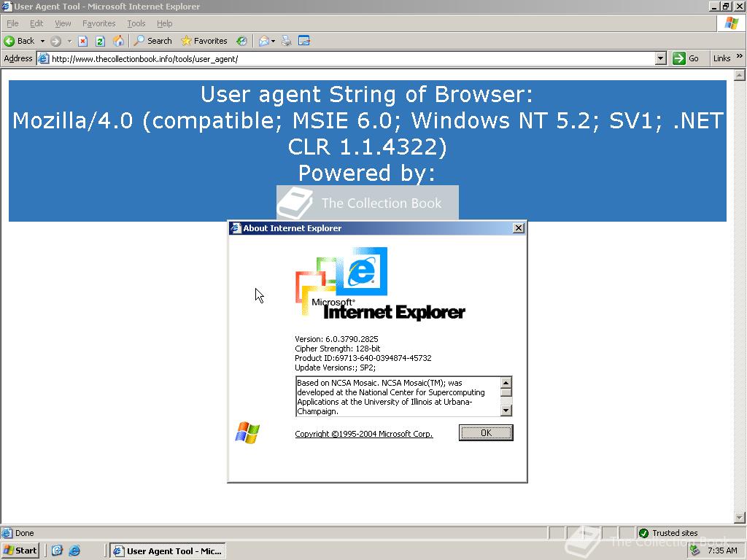Click the User agent String of Browser heading
Screen dimensions: 747x560
(x=367, y=94)
